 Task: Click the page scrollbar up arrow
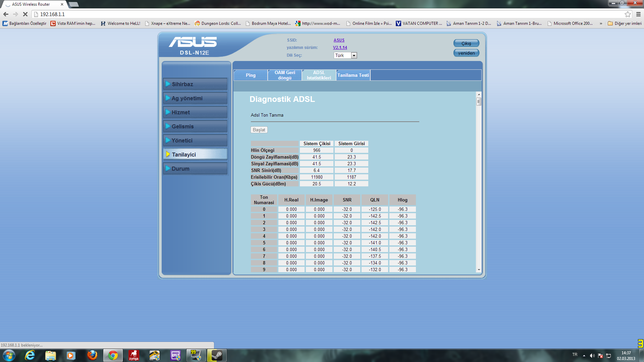pyautogui.click(x=479, y=95)
